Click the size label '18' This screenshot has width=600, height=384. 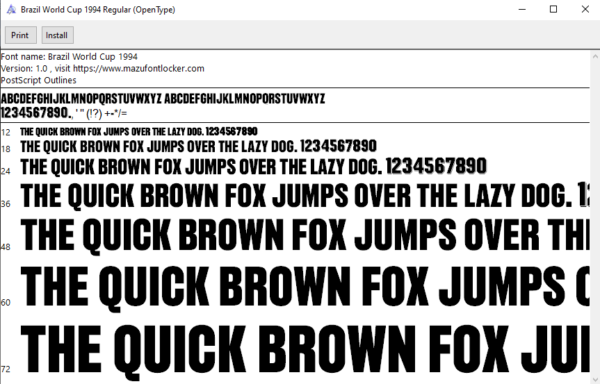pyautogui.click(x=6, y=149)
